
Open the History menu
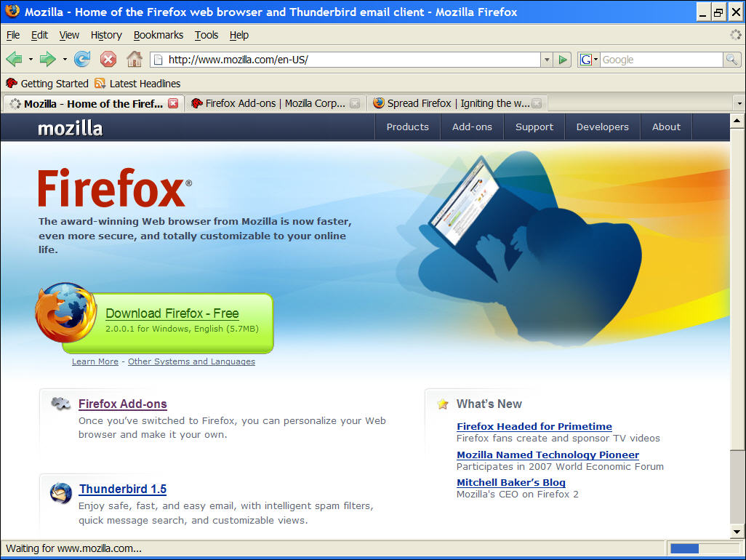[106, 35]
